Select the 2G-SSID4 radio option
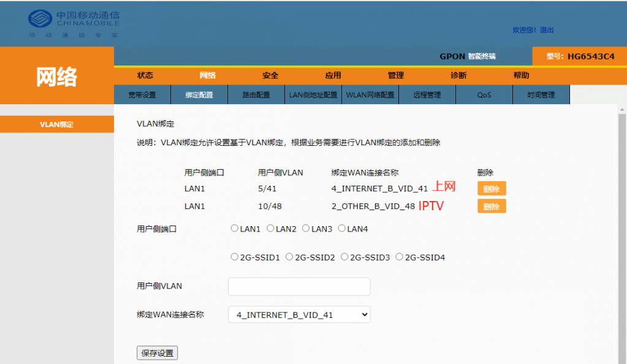627x364 pixels. tap(400, 257)
